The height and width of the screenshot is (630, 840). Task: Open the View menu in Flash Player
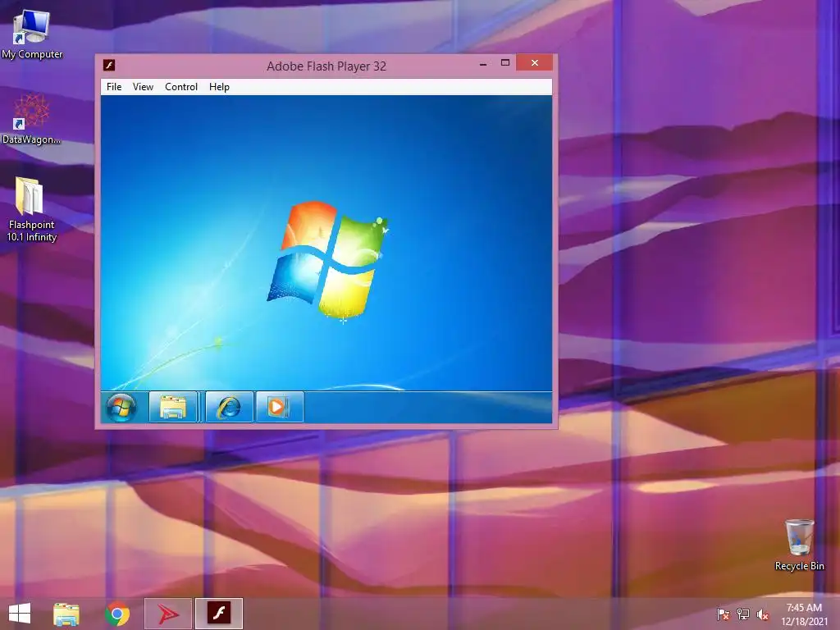coord(143,87)
